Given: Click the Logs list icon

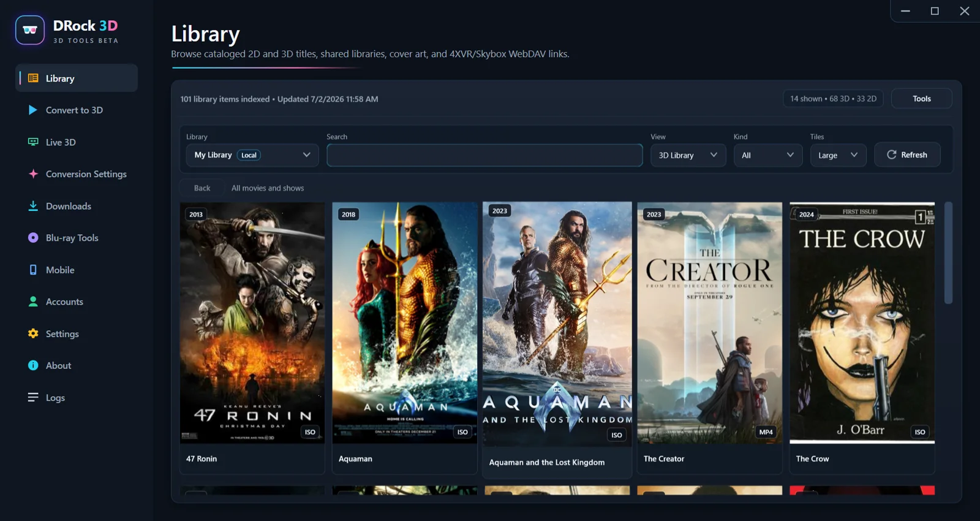Looking at the screenshot, I should point(33,397).
